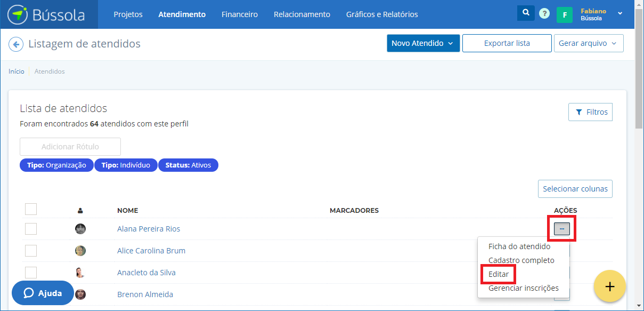This screenshot has width=644, height=311.
Task: Toggle the select-all checkbox in header
Action: pos(31,209)
